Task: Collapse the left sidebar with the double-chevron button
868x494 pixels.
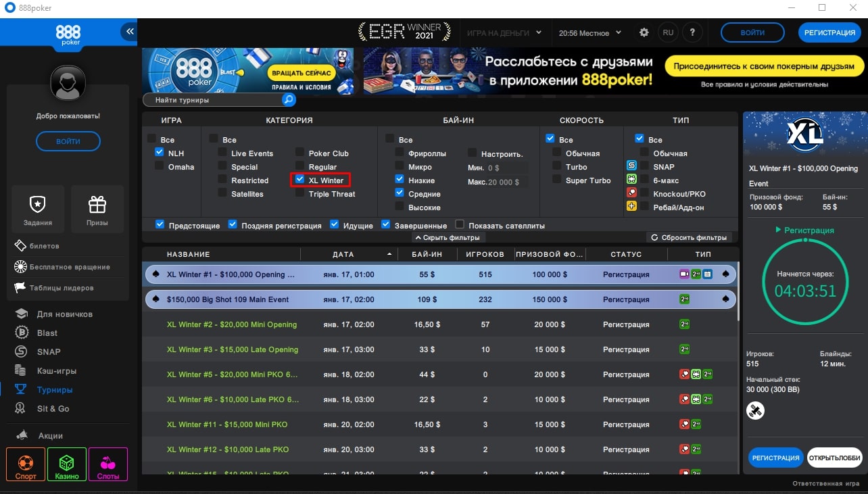Action: (130, 31)
